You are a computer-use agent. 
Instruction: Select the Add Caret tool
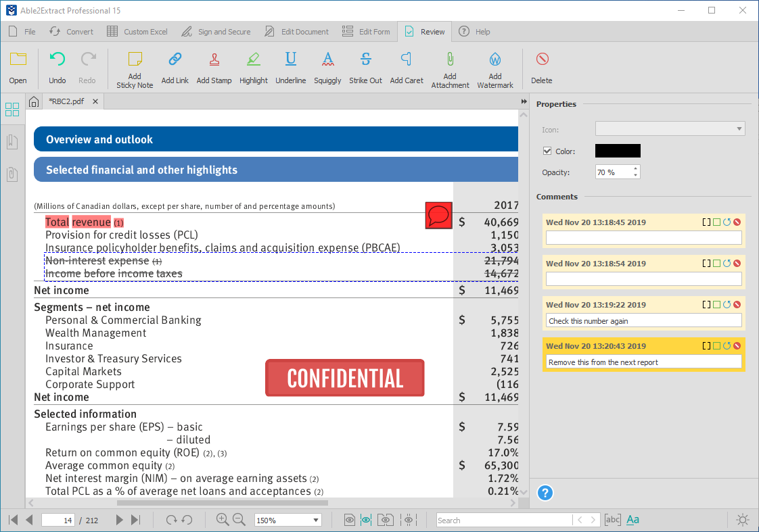click(x=406, y=68)
